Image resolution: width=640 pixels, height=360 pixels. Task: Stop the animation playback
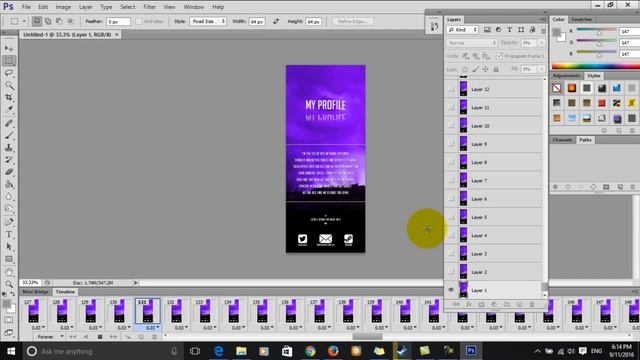coord(100,337)
